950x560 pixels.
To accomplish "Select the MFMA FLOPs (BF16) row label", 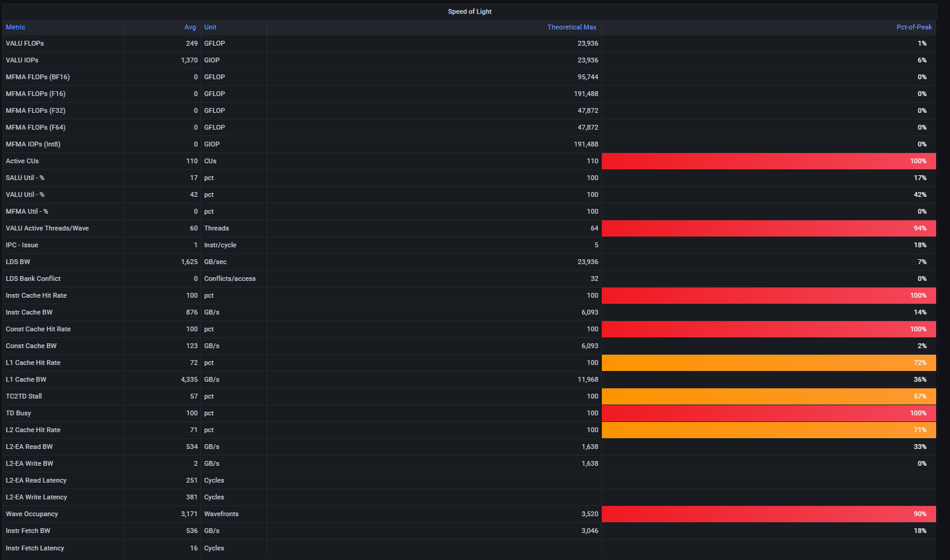I will coord(38,77).
